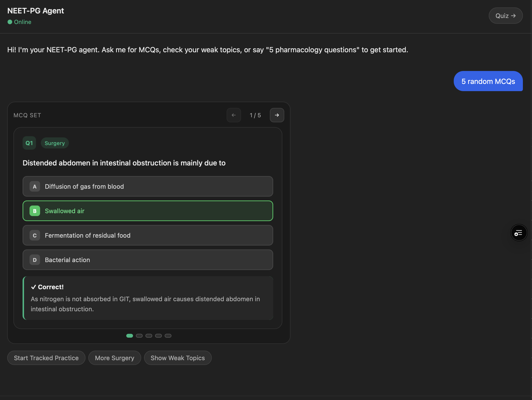Request More Surgery questions
Screen dimensions: 532x400
pyautogui.click(x=115, y=358)
